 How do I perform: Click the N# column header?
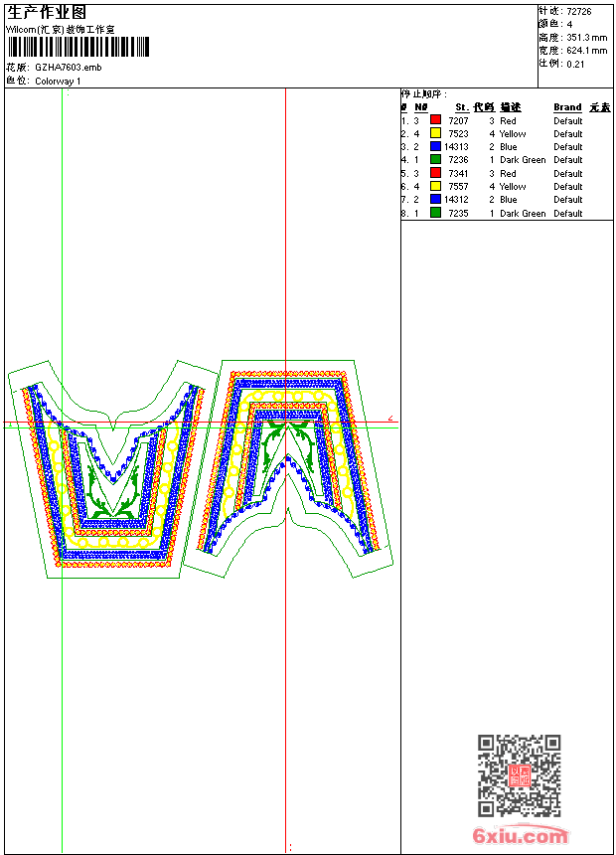tap(421, 107)
